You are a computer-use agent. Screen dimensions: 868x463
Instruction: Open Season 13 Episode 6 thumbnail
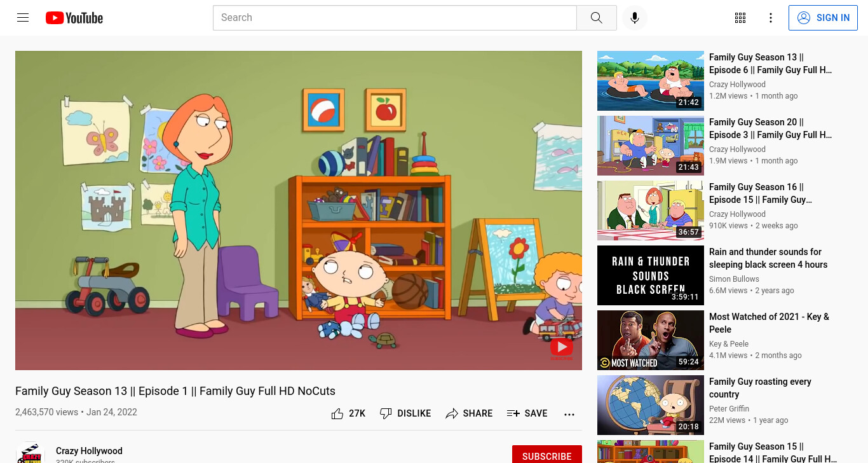pos(651,81)
